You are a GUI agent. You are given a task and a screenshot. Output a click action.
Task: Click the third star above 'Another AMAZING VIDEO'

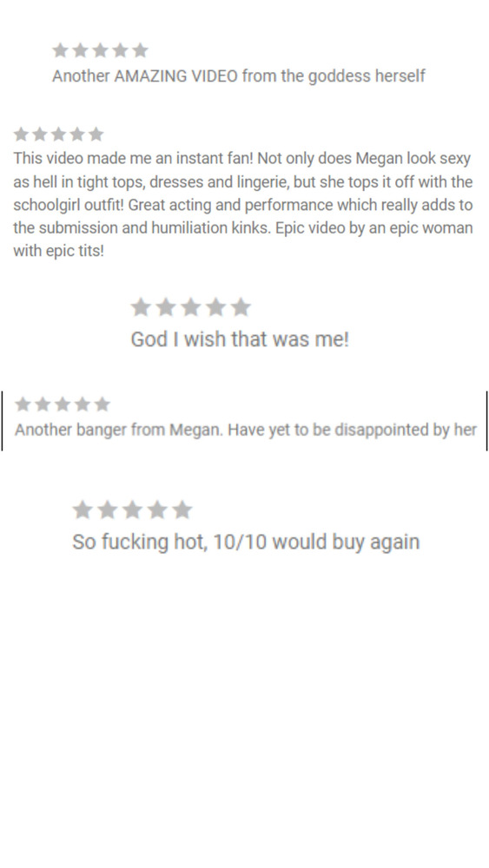100,50
